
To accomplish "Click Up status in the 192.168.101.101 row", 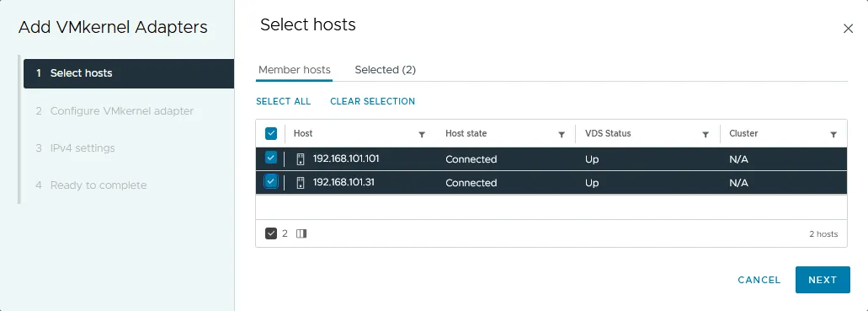I will click(592, 159).
